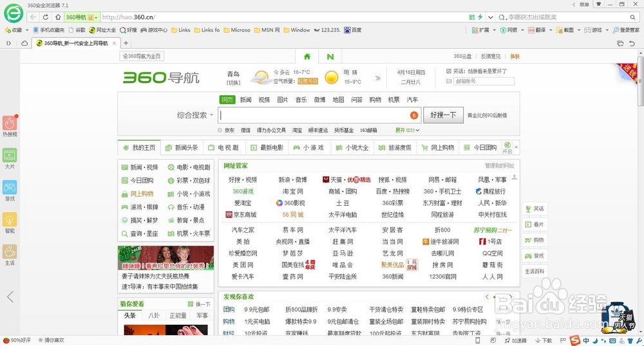Viewport: 644px width, 346px height.
Task: Open 大片 in left sidebar
Action: click(10, 158)
